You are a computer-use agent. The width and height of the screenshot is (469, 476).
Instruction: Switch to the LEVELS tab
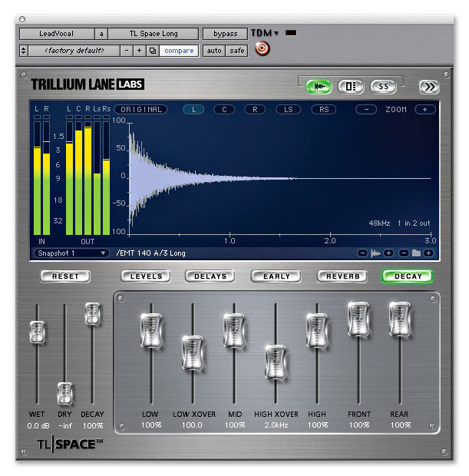[x=145, y=276]
